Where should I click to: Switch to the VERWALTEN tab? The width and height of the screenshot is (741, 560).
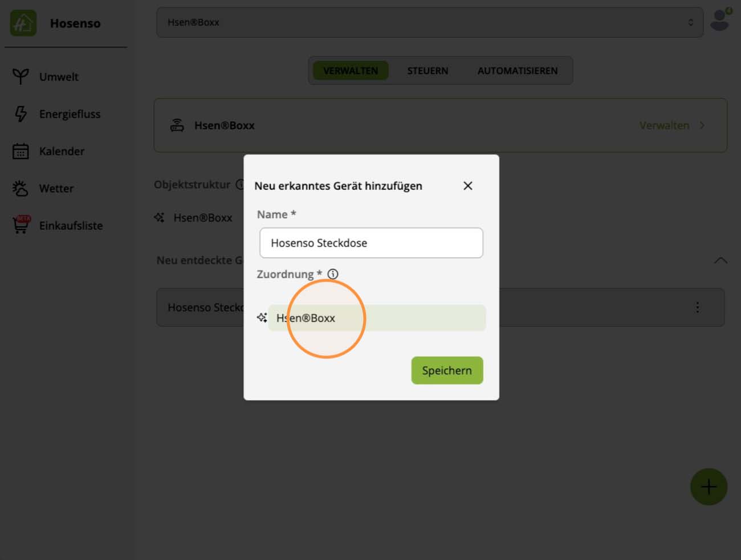pos(351,71)
